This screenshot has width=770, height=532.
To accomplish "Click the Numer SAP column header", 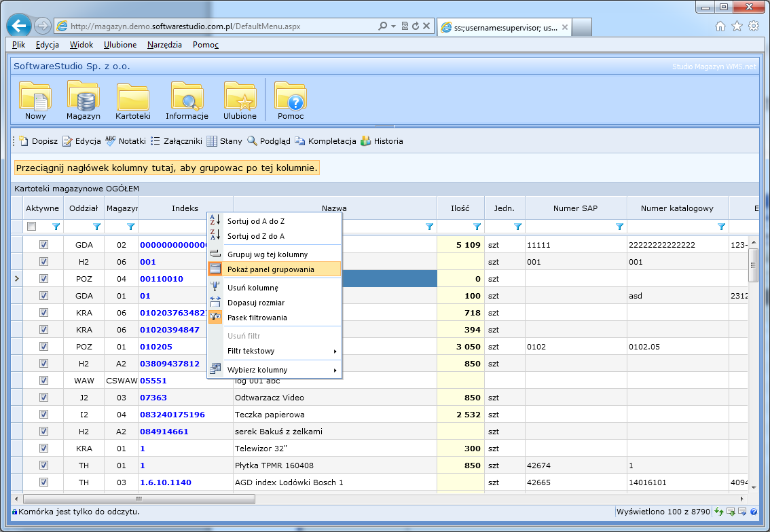I will 576,208.
